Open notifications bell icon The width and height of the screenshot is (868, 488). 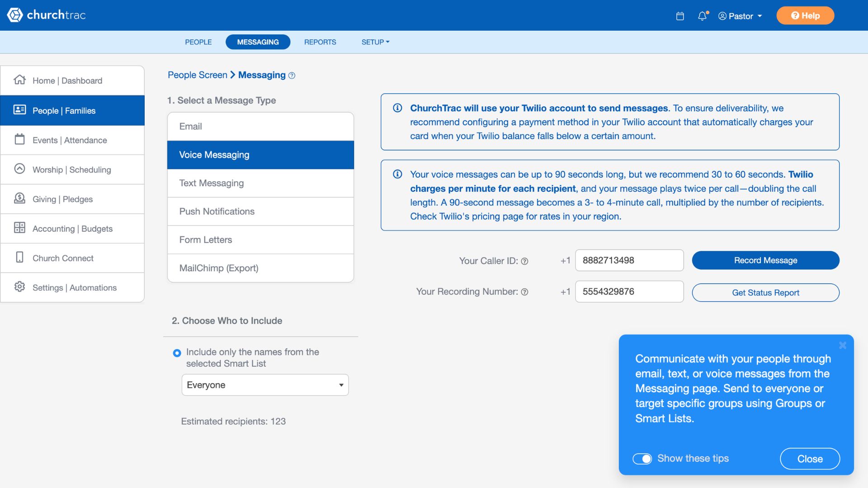point(703,16)
